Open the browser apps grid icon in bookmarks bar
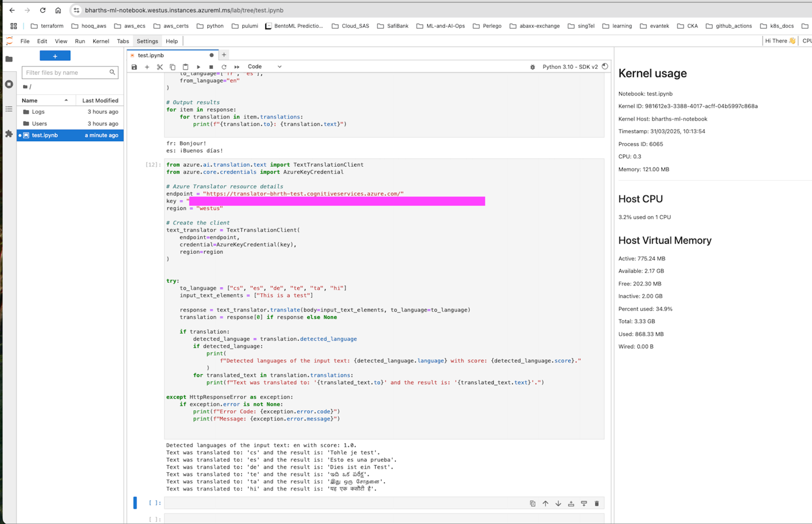Viewport: 812px width, 524px height. point(13,26)
